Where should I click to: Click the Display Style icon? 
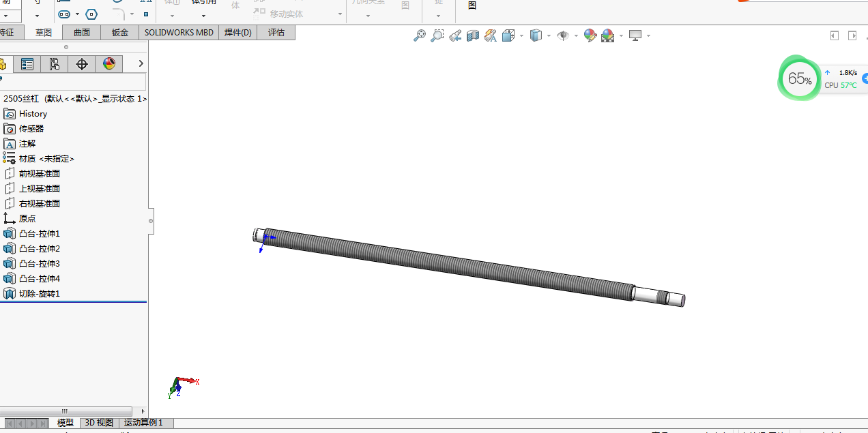[536, 35]
